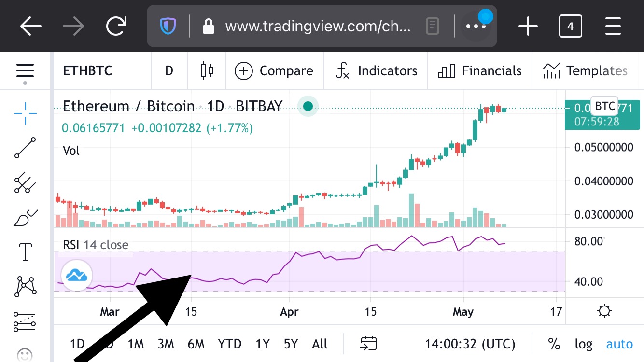The width and height of the screenshot is (644, 362).
Task: Open the candlestick chart style selector
Action: pos(207,71)
